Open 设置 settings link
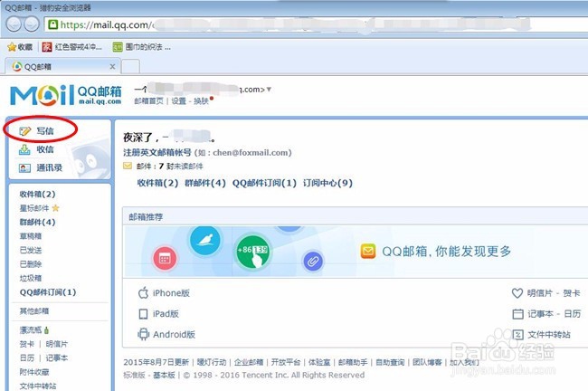 click(x=179, y=101)
